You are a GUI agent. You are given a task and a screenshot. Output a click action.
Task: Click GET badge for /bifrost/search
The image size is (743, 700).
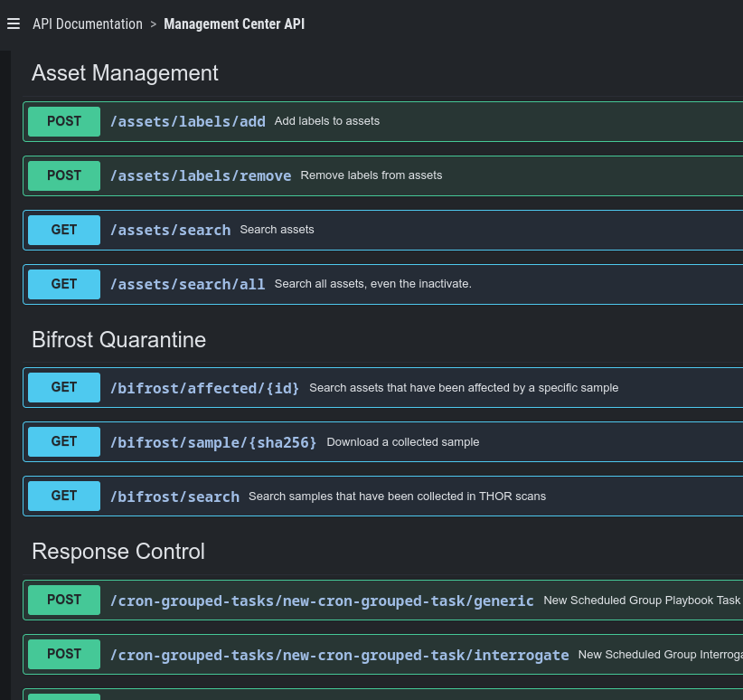click(x=64, y=496)
